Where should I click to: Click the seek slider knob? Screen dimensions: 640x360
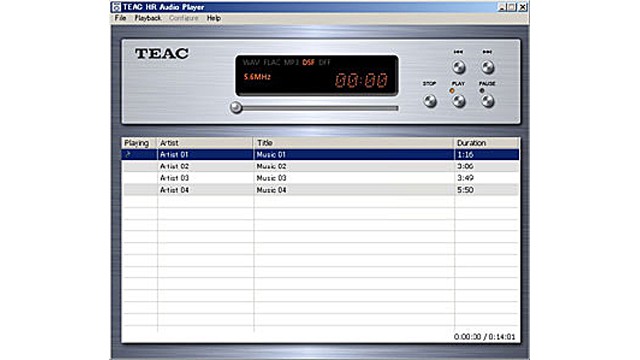(236, 108)
